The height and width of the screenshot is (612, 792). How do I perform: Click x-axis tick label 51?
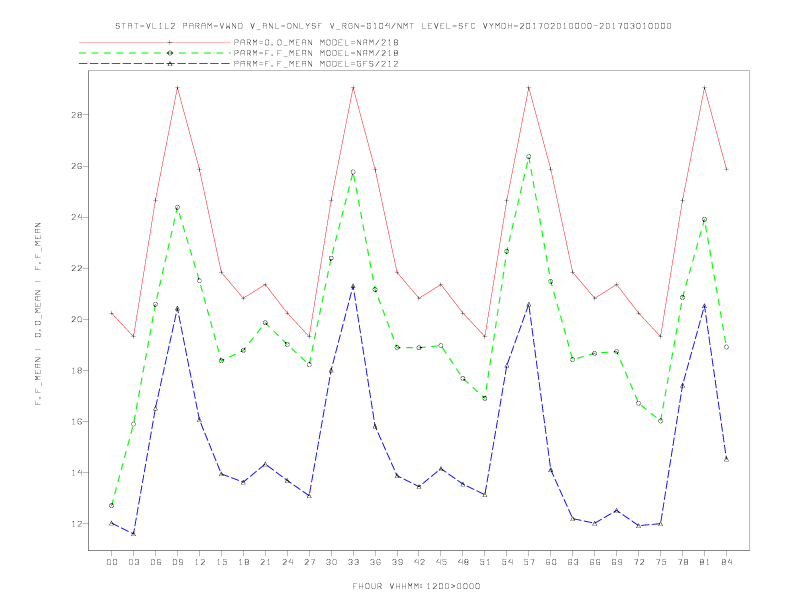coord(485,562)
